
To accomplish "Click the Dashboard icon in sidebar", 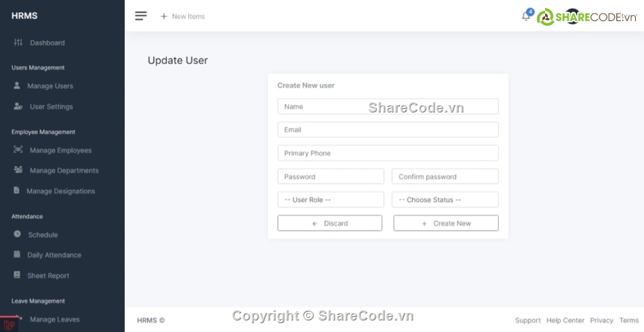I will 18,43.
